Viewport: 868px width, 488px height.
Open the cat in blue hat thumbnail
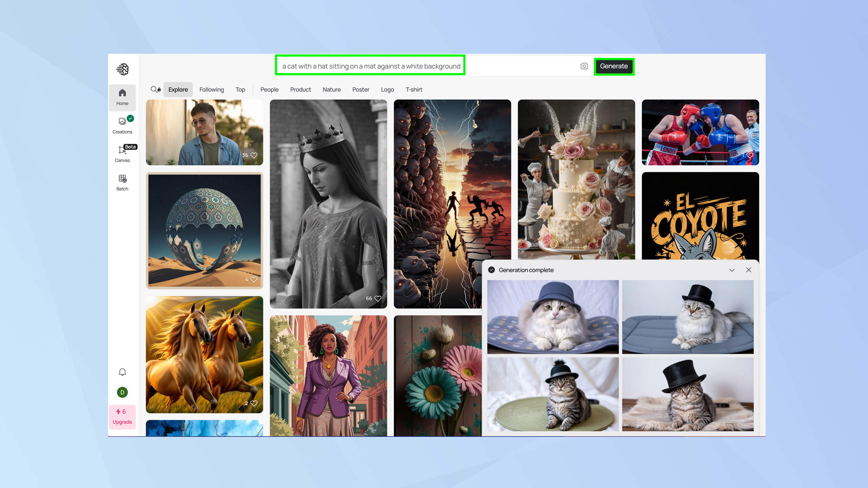(x=553, y=317)
